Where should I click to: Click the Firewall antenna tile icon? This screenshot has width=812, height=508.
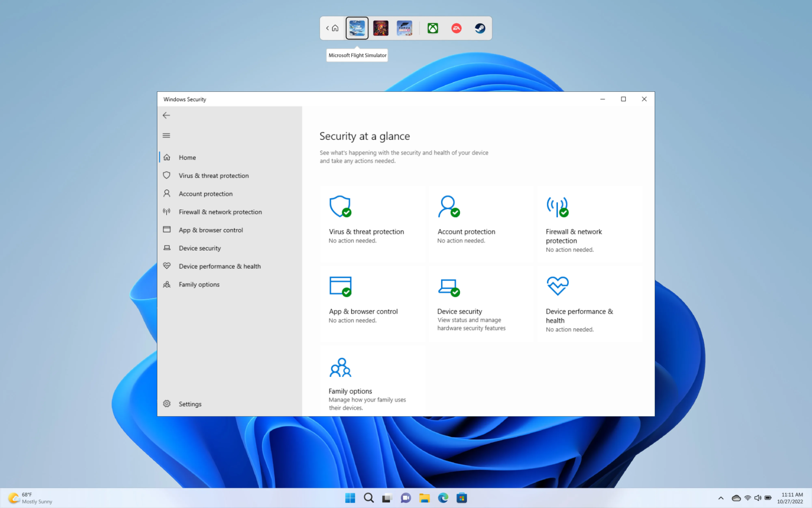[557, 207]
